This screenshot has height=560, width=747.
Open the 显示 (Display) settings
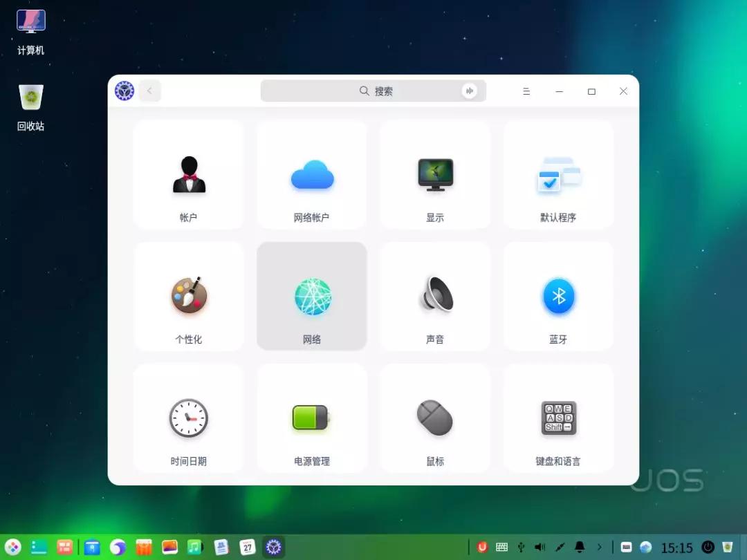point(435,175)
